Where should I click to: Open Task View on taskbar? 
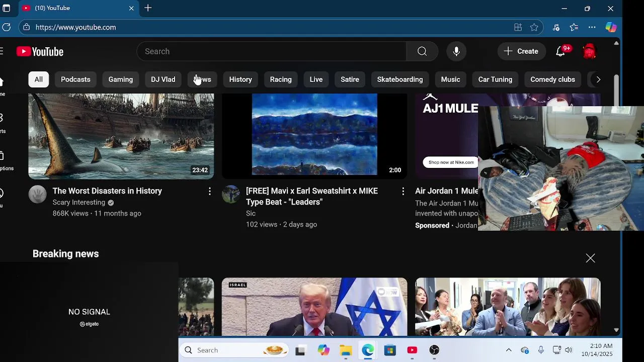[x=300, y=350]
